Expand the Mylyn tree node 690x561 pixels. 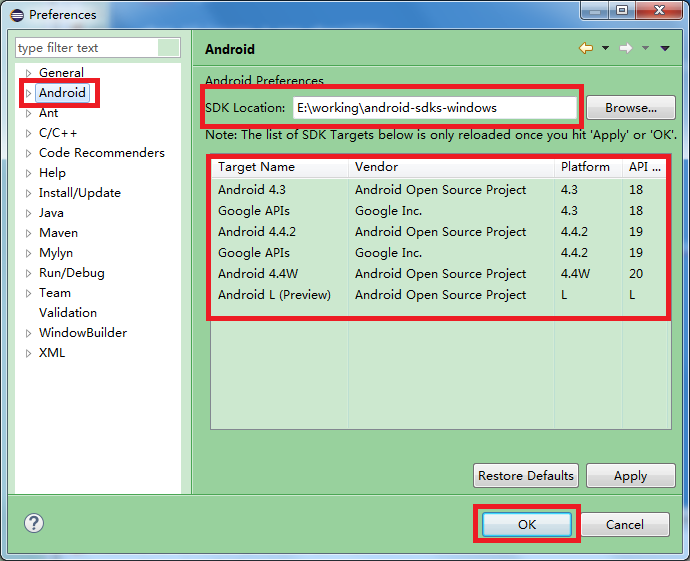[x=29, y=253]
